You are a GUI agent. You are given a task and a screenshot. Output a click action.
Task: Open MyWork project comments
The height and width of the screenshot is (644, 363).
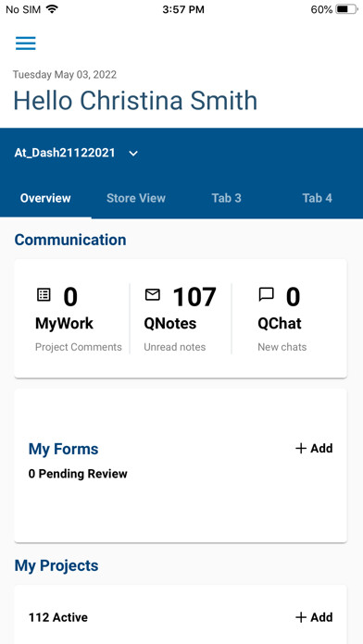78,318
